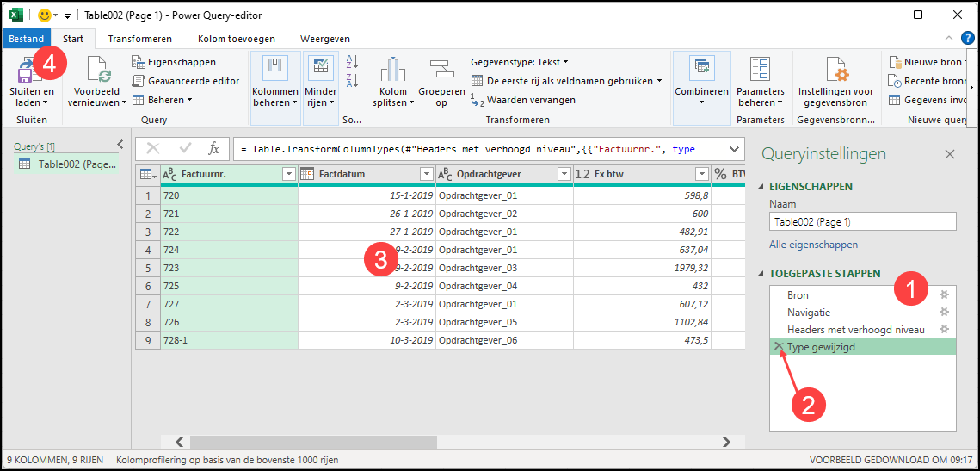Open the Factdatum column filter dropdown

click(x=426, y=175)
